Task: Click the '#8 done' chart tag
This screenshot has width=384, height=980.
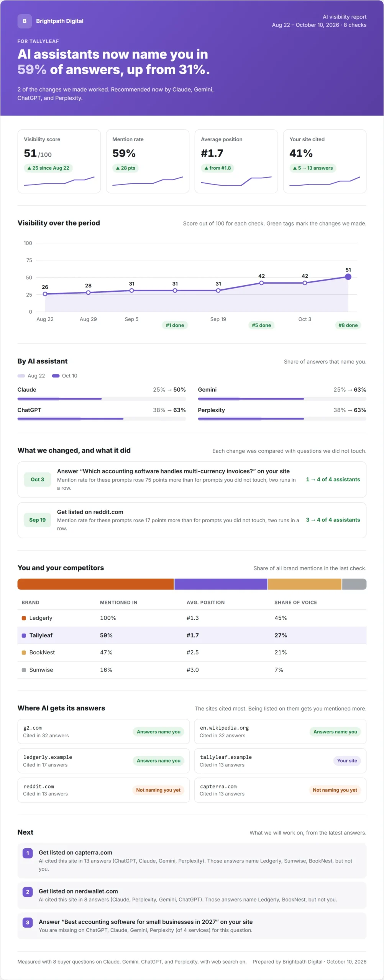Action: pos(348,325)
